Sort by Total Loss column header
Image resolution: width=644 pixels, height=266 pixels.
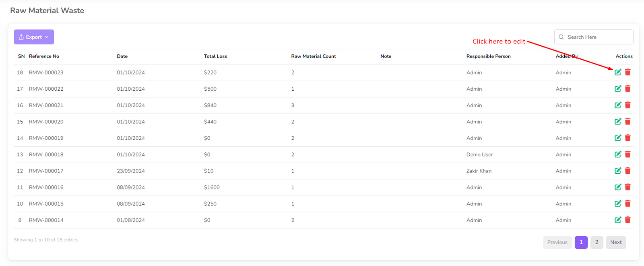click(215, 56)
